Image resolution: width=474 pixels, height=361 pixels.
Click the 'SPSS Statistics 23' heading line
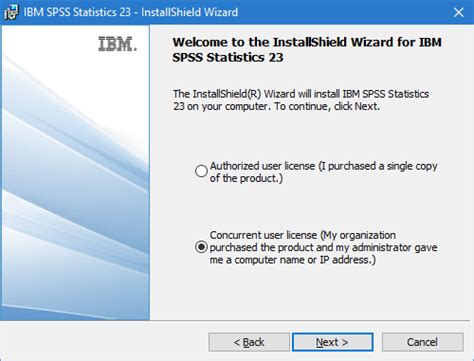tap(228, 57)
